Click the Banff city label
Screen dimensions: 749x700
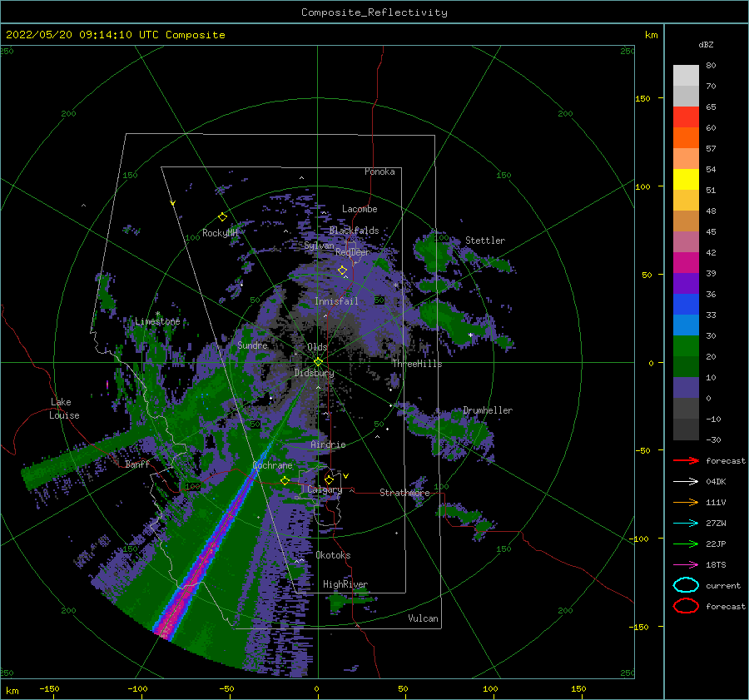[x=137, y=464]
